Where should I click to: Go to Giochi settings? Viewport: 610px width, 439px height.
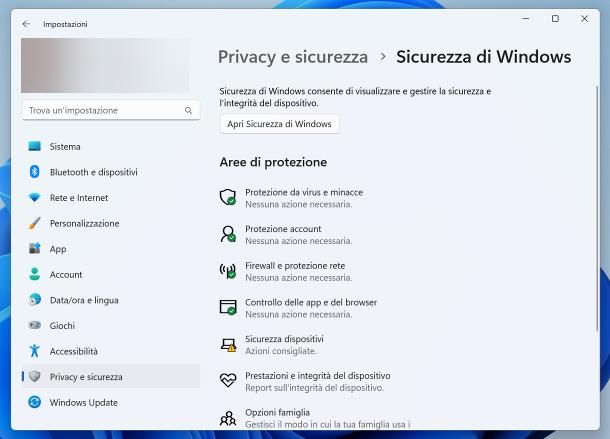(111, 325)
